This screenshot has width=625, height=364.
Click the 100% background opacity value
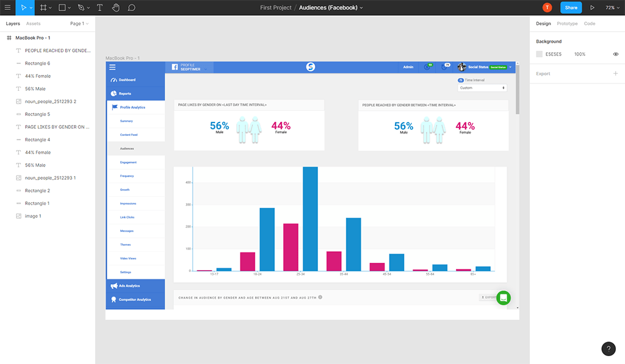tap(580, 54)
